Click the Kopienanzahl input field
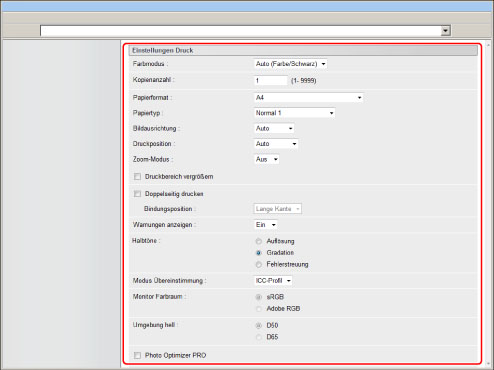The image size is (494, 370). [x=270, y=80]
